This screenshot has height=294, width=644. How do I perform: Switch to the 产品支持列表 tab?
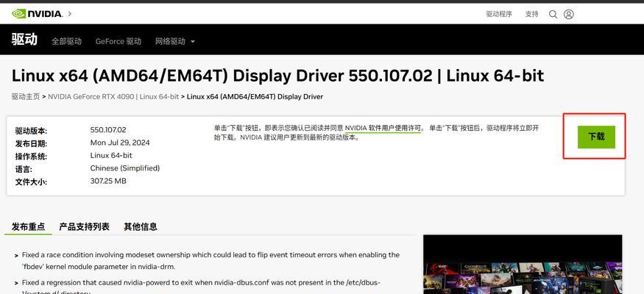point(84,226)
